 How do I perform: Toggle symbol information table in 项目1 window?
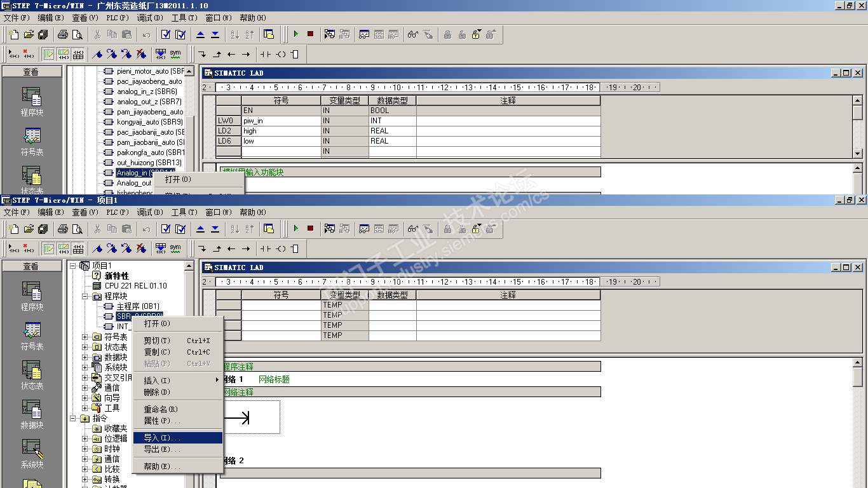pyautogui.click(x=78, y=248)
